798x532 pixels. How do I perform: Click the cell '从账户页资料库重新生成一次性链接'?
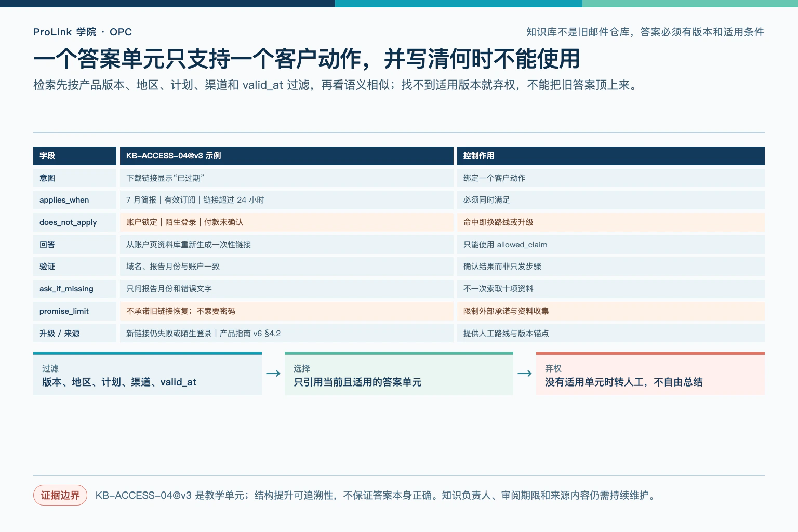(287, 245)
